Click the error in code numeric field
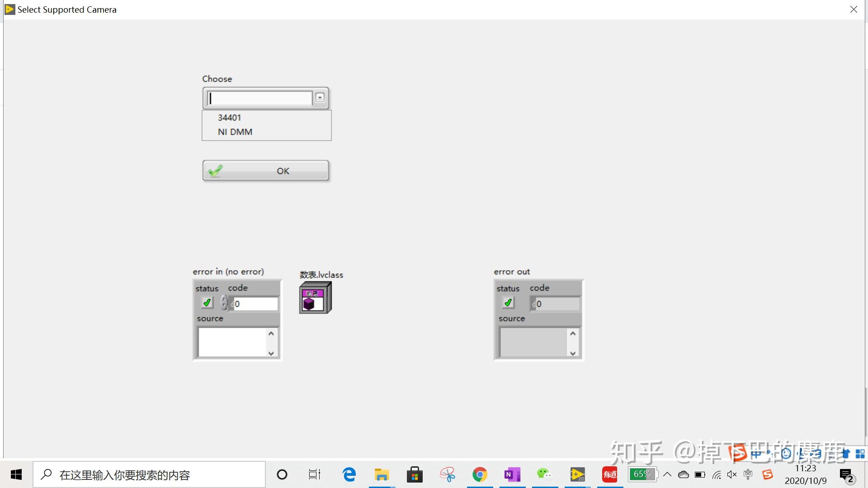The height and width of the screenshot is (488, 868). coord(255,304)
